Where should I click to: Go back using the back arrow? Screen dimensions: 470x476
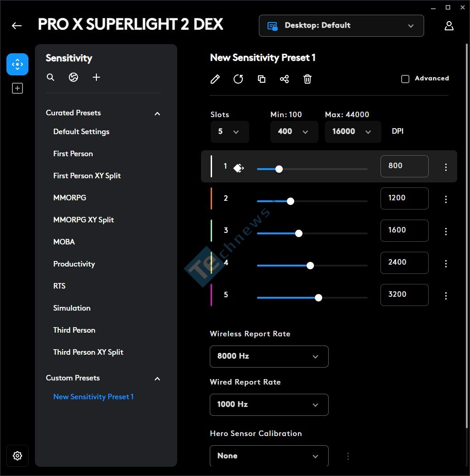(x=17, y=26)
